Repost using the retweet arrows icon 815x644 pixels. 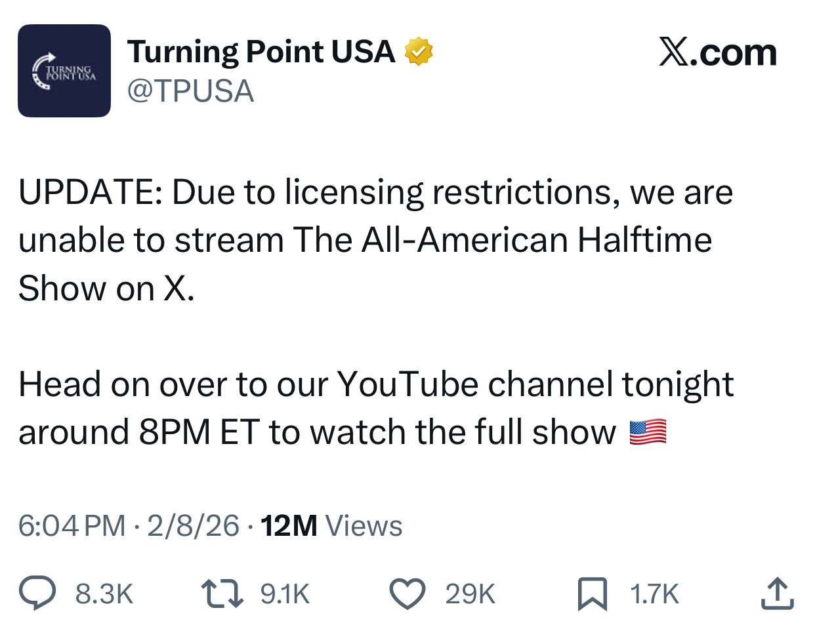click(222, 593)
